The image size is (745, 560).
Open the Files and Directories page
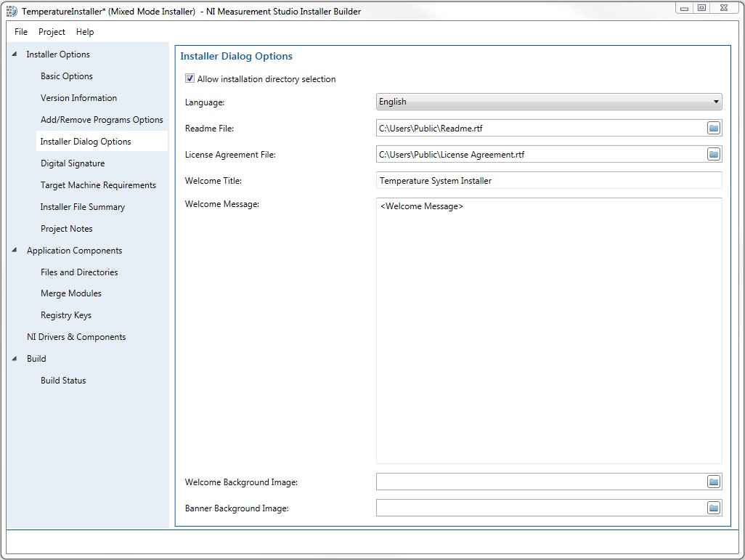(x=79, y=272)
